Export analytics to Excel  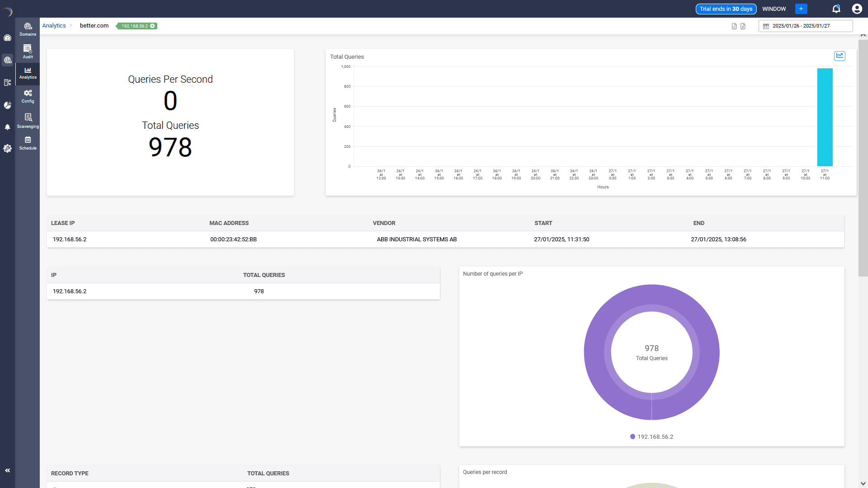(743, 26)
